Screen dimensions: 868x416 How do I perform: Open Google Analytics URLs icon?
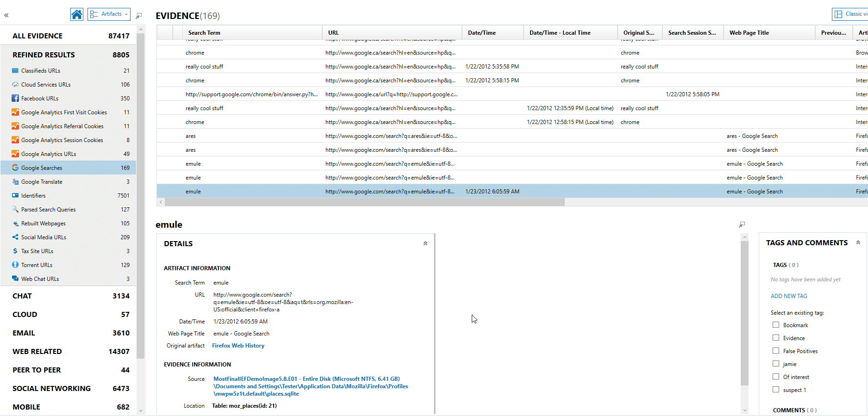click(15, 154)
